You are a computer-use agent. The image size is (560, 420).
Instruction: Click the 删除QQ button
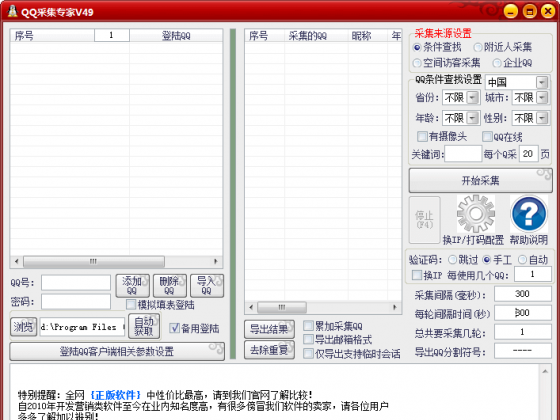pyautogui.click(x=170, y=286)
